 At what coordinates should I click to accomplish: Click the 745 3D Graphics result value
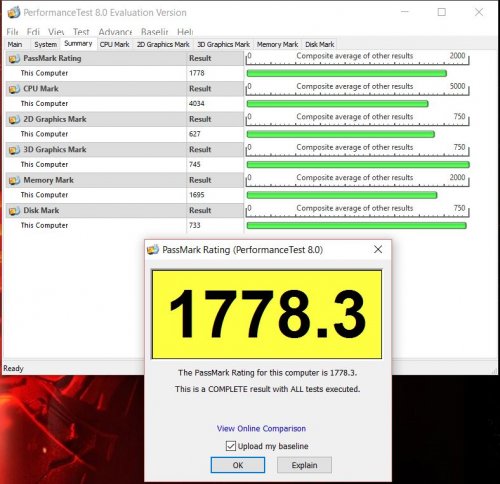(x=195, y=164)
